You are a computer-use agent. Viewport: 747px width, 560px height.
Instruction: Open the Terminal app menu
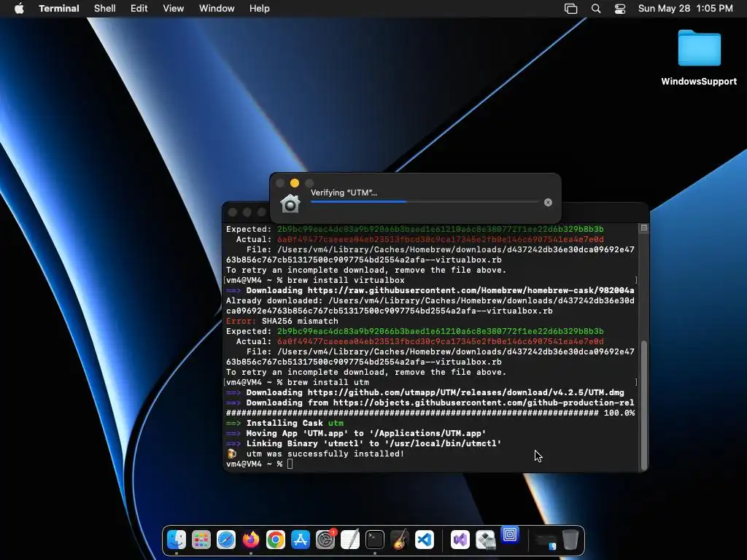click(59, 9)
